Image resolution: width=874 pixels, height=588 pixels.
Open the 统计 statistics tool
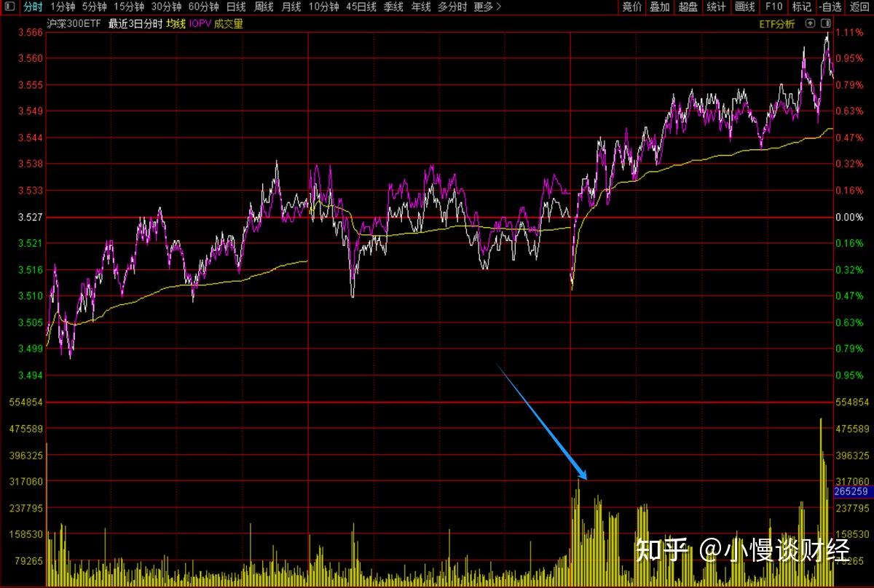(717, 7)
